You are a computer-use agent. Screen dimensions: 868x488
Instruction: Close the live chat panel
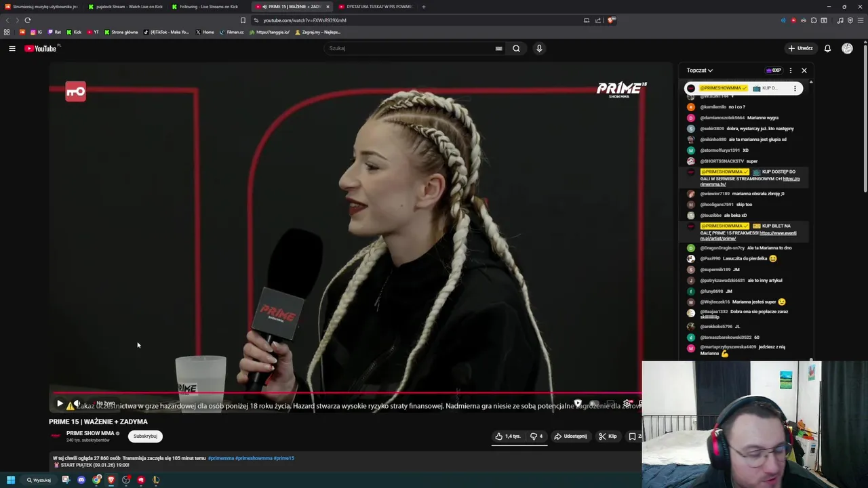point(804,70)
